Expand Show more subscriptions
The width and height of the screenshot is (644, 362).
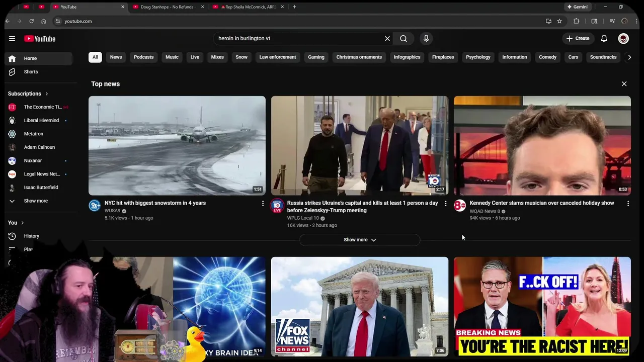[39, 201]
